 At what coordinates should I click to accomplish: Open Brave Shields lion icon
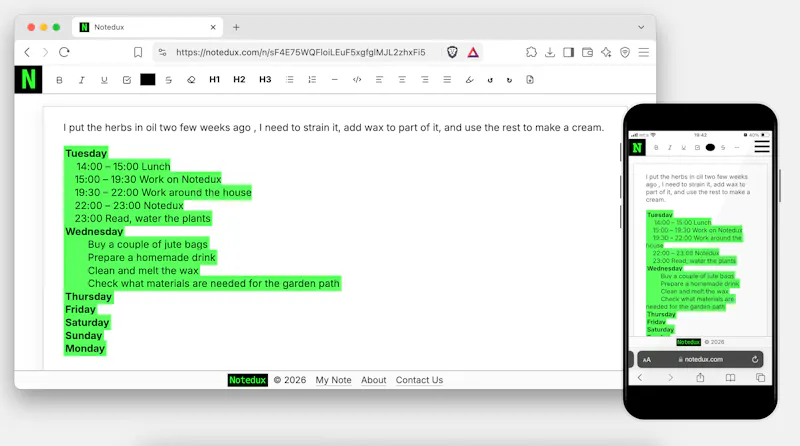pos(452,52)
